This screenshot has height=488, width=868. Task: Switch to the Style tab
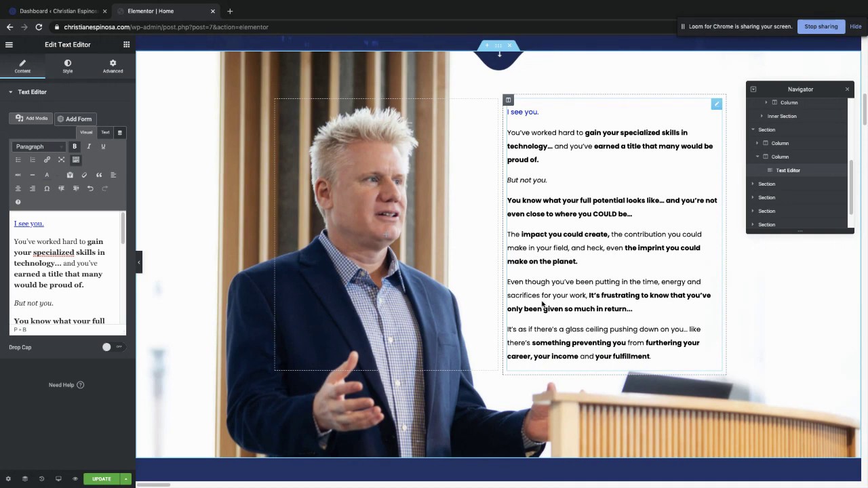tap(68, 66)
